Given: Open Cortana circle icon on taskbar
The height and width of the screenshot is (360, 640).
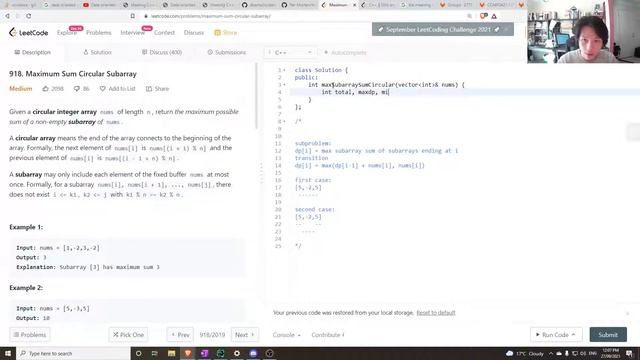Looking at the screenshot, I should (x=138, y=353).
